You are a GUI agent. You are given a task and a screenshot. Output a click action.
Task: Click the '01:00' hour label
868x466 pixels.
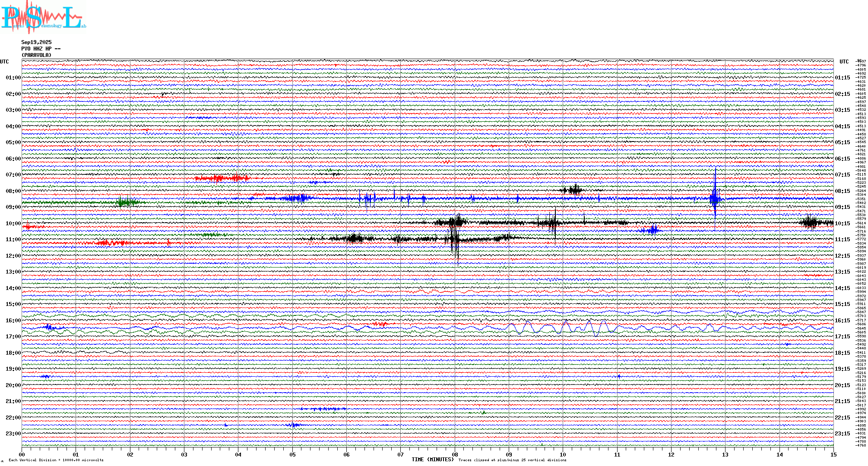[x=13, y=78]
